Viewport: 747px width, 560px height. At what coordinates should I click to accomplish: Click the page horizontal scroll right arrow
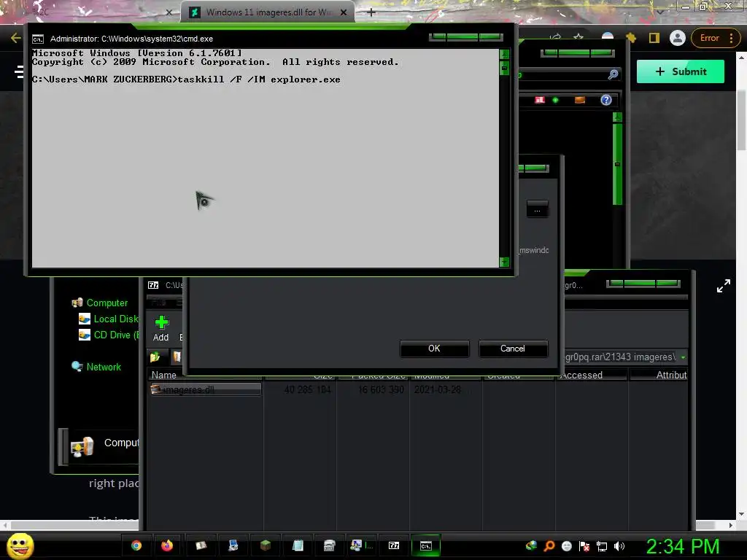(730, 525)
